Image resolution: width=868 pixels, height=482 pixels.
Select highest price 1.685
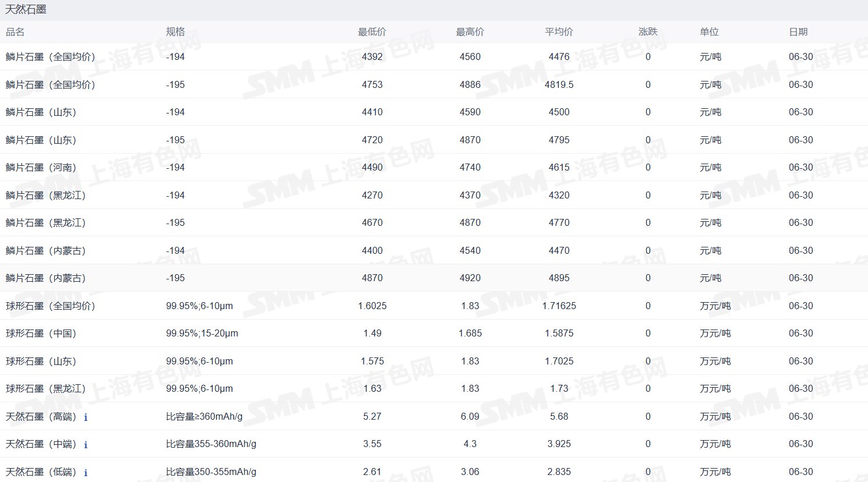(x=470, y=333)
